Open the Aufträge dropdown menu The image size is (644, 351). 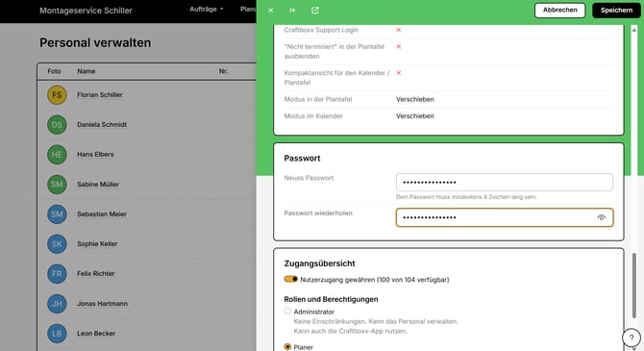pyautogui.click(x=207, y=9)
